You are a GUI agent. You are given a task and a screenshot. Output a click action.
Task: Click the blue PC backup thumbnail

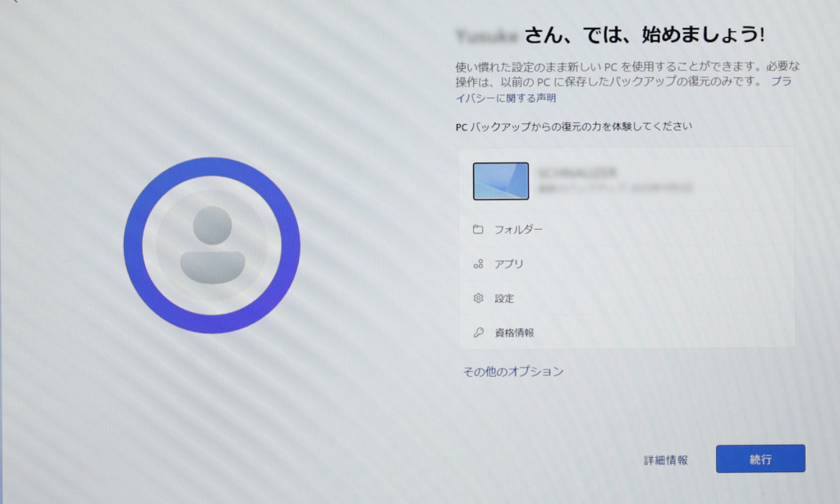pyautogui.click(x=500, y=181)
